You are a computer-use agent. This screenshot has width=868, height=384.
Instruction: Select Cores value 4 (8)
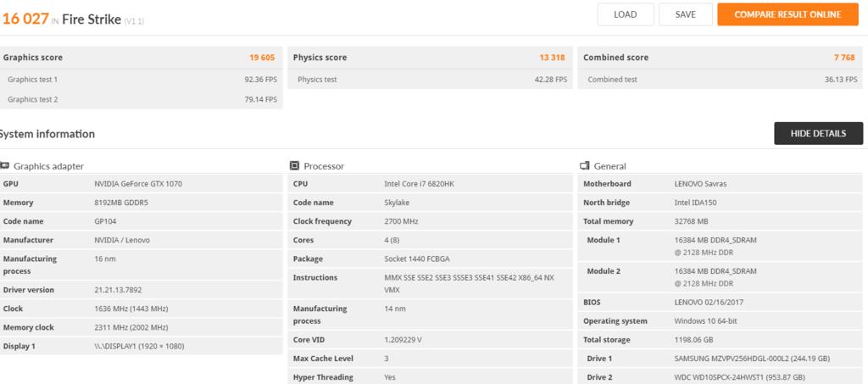(x=392, y=240)
